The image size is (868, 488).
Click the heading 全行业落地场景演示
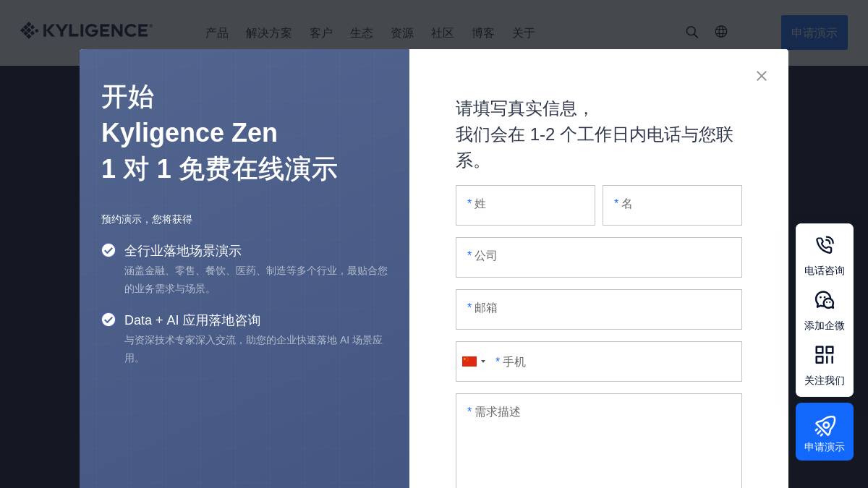[x=183, y=251]
